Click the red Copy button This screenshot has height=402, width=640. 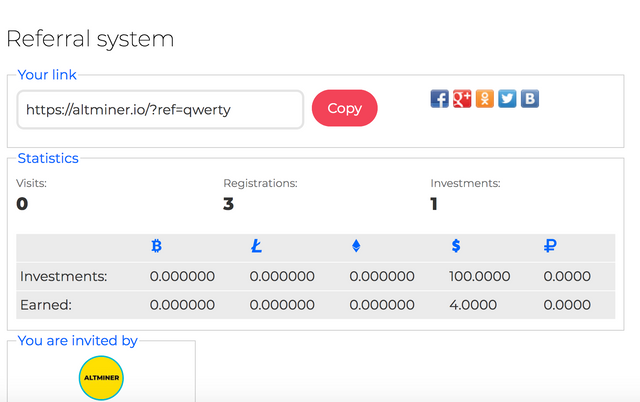point(344,108)
